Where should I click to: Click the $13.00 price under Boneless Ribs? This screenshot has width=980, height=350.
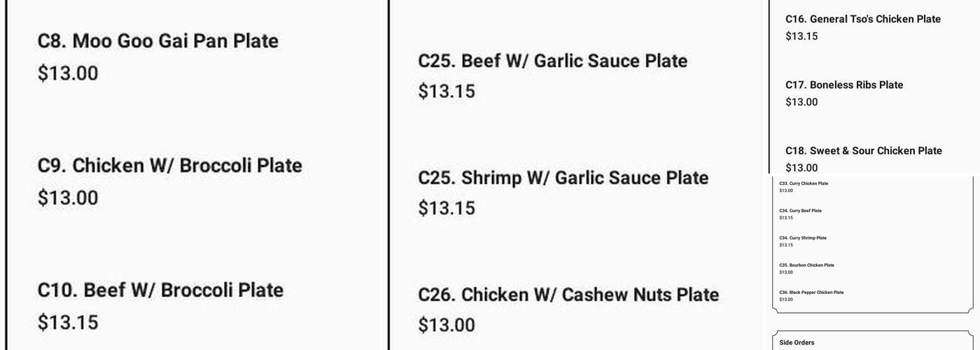tap(801, 102)
